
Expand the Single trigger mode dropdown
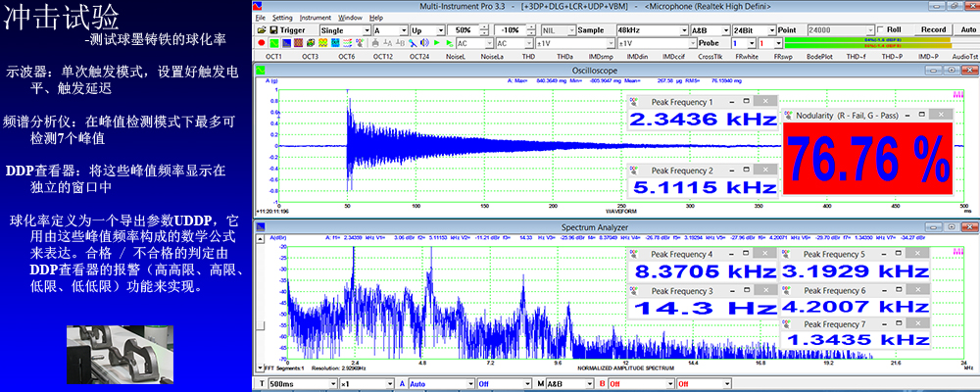click(345, 30)
